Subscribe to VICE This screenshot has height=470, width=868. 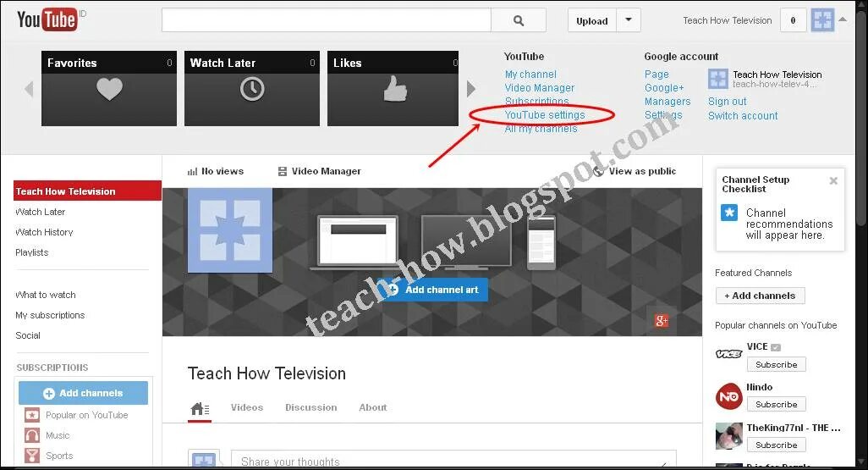(x=776, y=364)
